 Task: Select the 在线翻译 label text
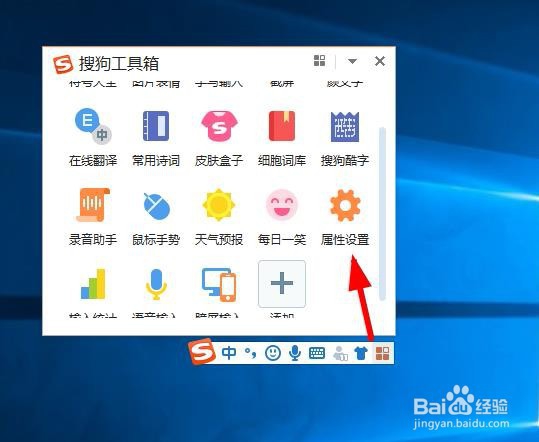(93, 161)
